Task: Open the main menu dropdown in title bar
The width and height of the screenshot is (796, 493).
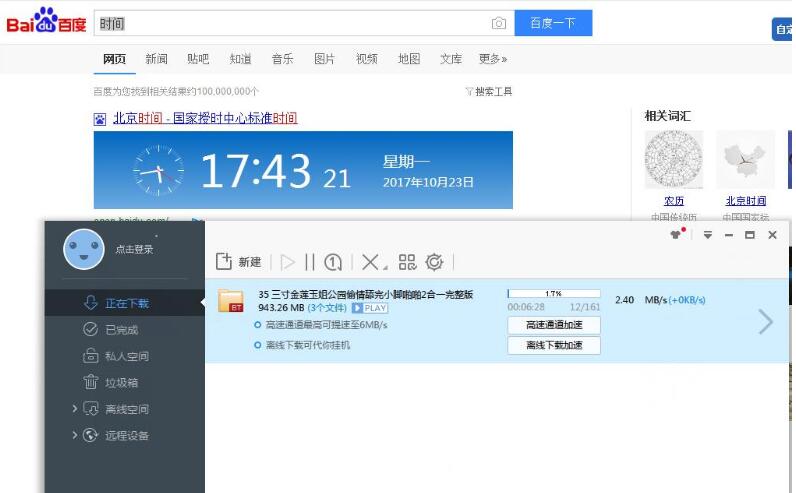Action: pyautogui.click(x=708, y=235)
